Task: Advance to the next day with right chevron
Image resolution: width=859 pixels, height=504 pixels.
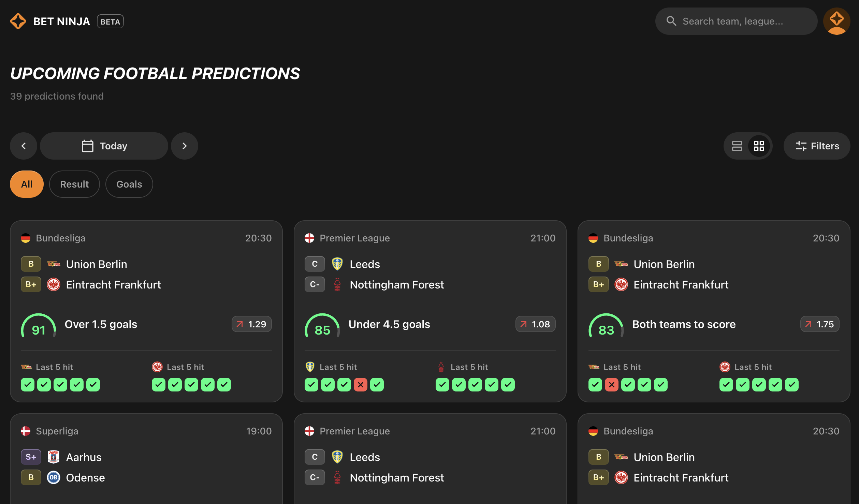Action: tap(185, 146)
